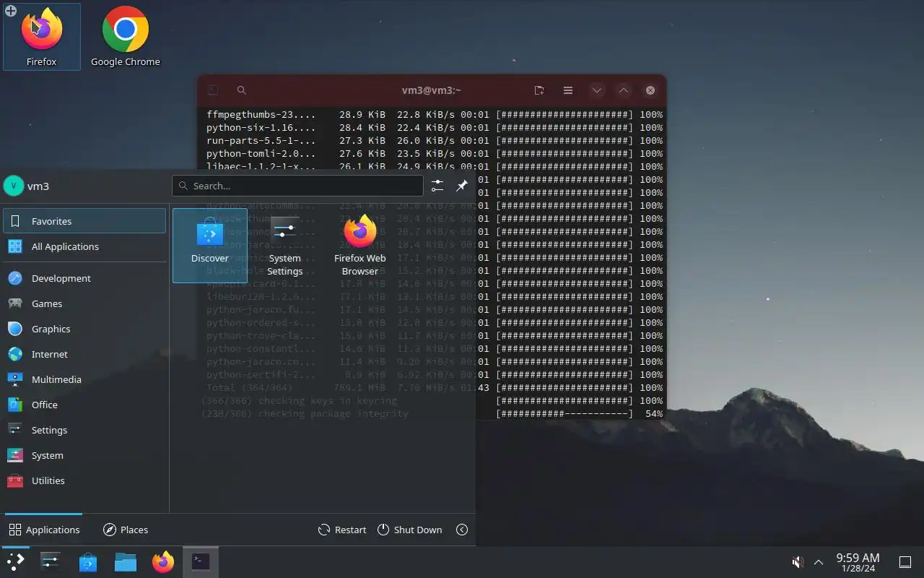
Task: Minimize the terminal window
Action: click(x=596, y=90)
